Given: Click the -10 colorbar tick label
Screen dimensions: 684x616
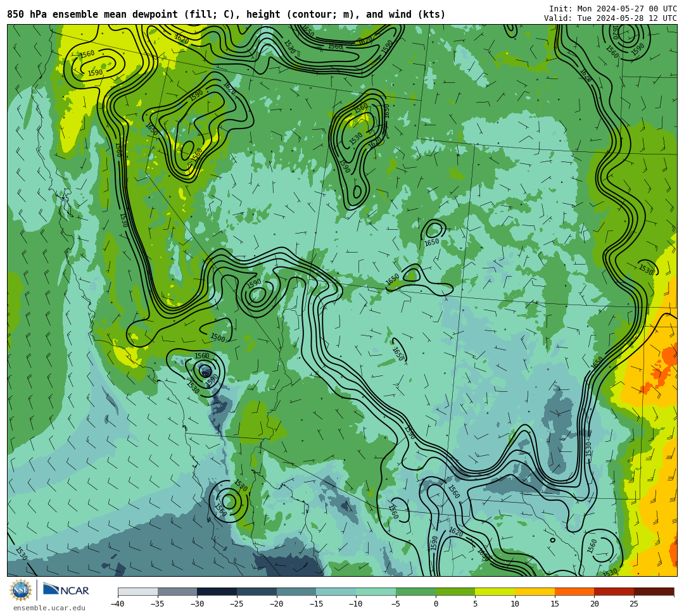Looking at the screenshot, I should (x=355, y=604).
